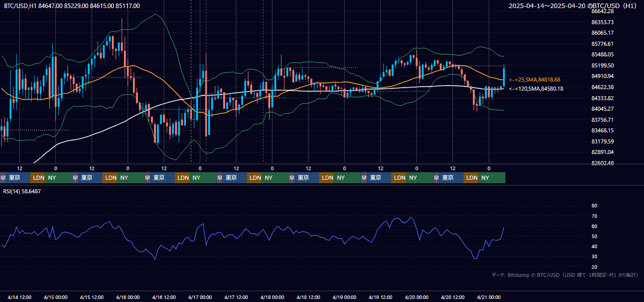This screenshot has width=644, height=302.
Task: Click price axis value 85488.05
Action: [603, 54]
